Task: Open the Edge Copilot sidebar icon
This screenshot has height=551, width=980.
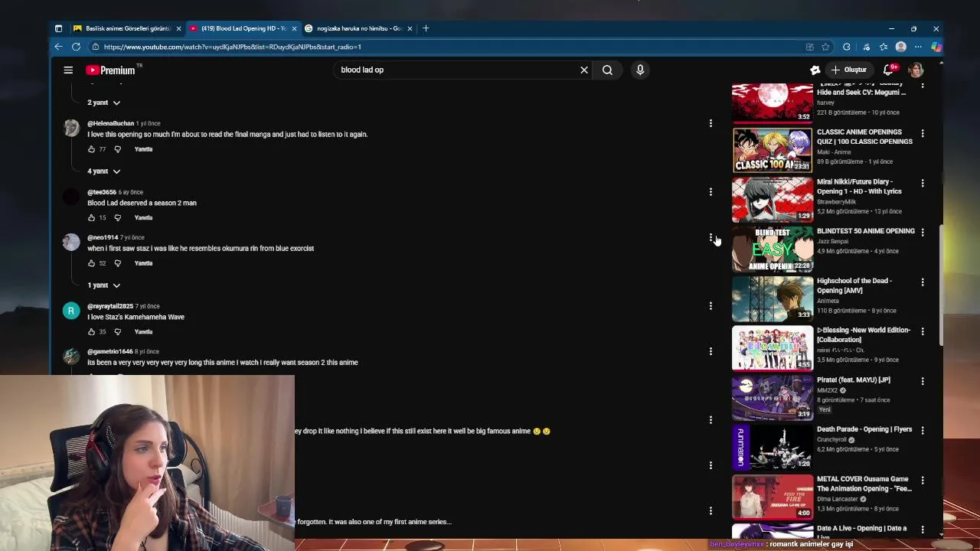Action: click(x=936, y=47)
